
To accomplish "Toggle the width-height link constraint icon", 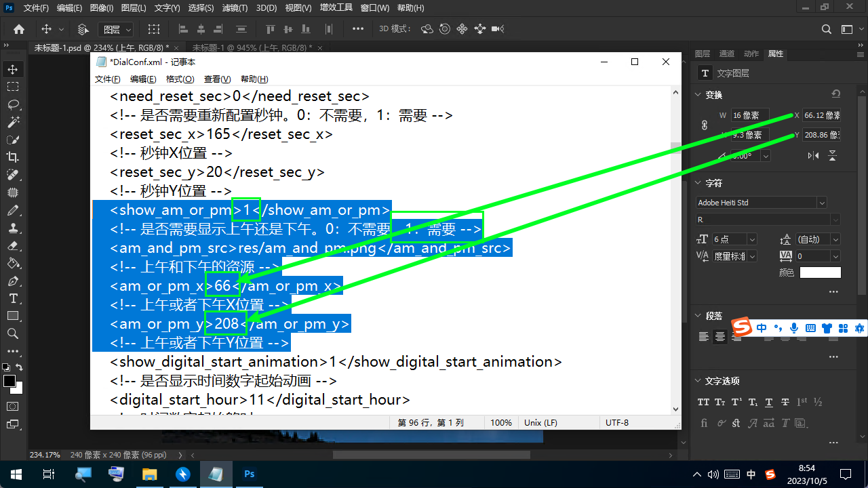I will click(x=704, y=125).
